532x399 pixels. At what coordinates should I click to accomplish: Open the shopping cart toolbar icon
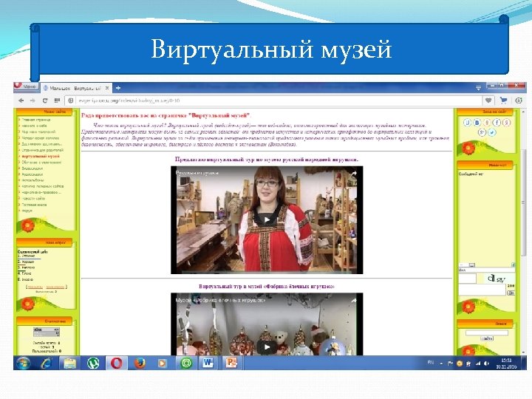503,100
